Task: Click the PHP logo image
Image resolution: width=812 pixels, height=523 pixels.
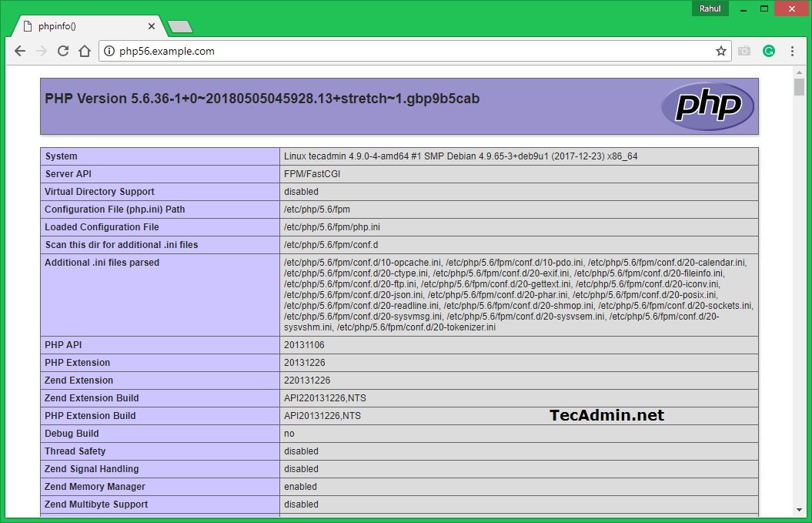Action: click(x=707, y=106)
